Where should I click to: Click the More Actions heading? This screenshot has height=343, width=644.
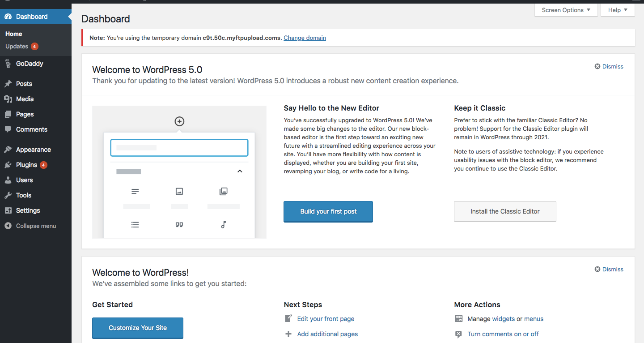pos(477,304)
